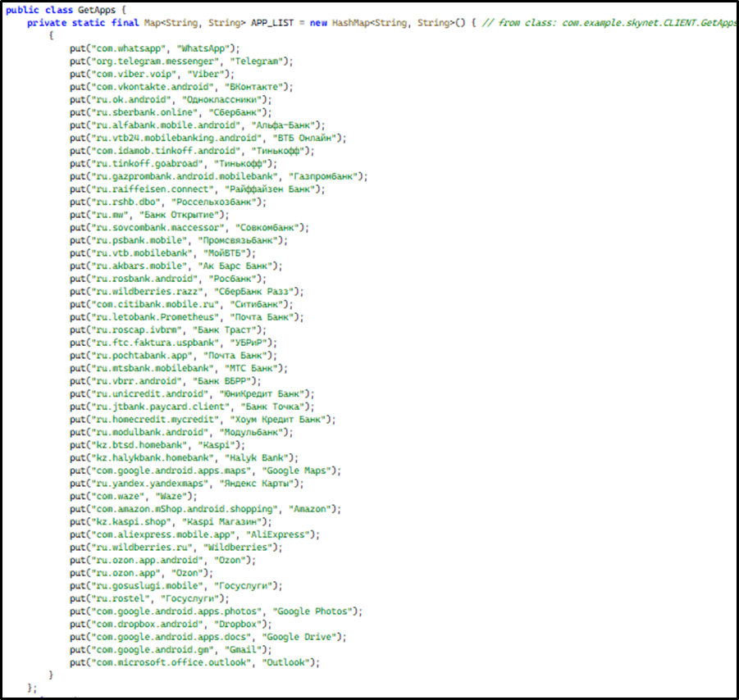Screen dimensions: 739x700
Task: Click the ru.roscap.ivbrm line
Action: tap(168, 330)
